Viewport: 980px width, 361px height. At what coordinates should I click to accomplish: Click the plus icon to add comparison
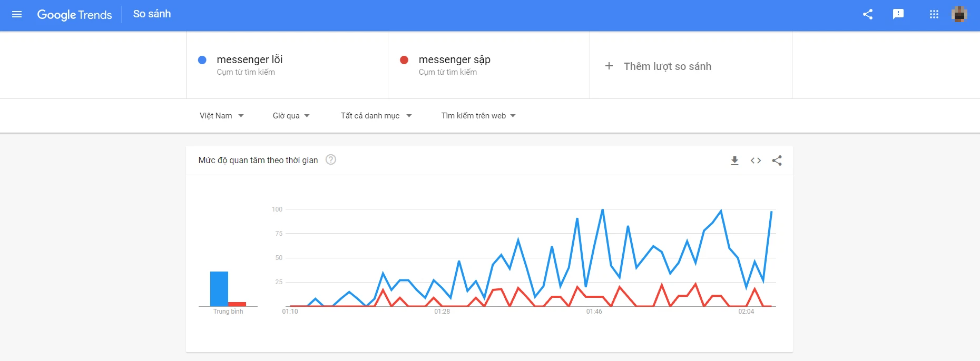[609, 66]
